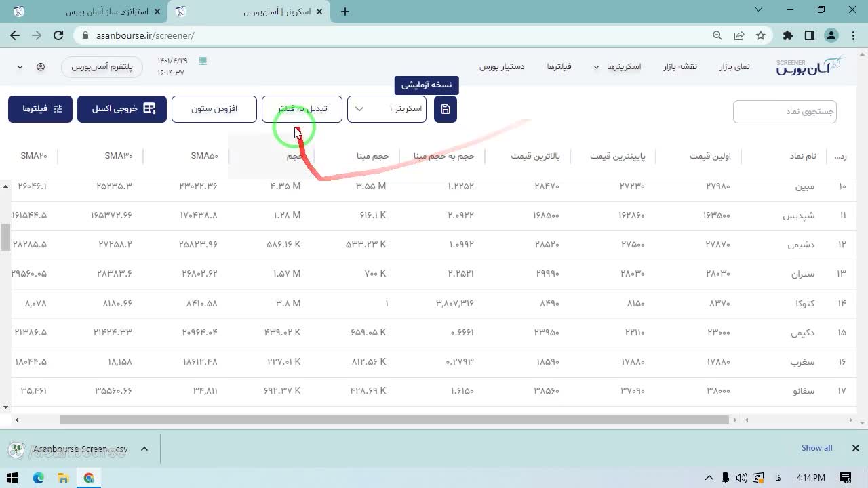Screen dimensions: 868x488
Task: Click the افزودن ستون button
Action: (214, 109)
